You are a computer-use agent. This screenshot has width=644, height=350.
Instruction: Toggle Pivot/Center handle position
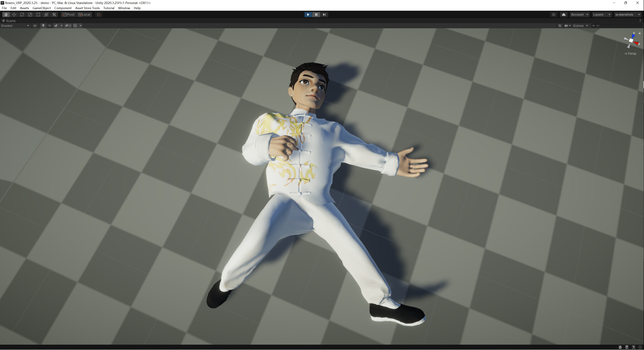point(68,15)
